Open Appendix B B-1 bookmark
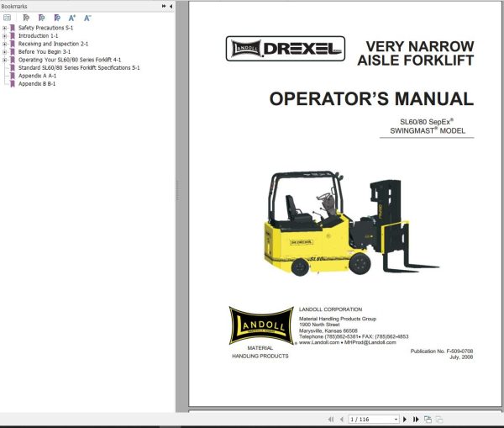The height and width of the screenshot is (428, 504). 37,84
